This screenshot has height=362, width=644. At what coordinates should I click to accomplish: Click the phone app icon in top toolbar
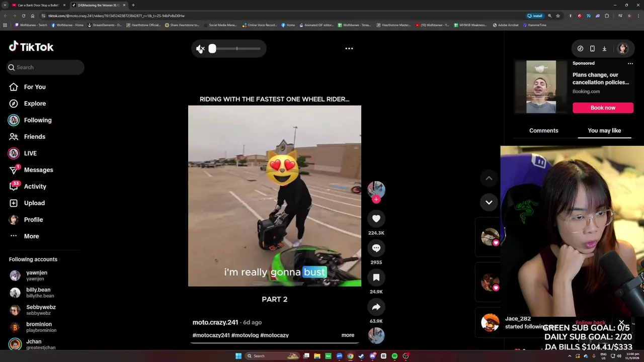coord(592,49)
